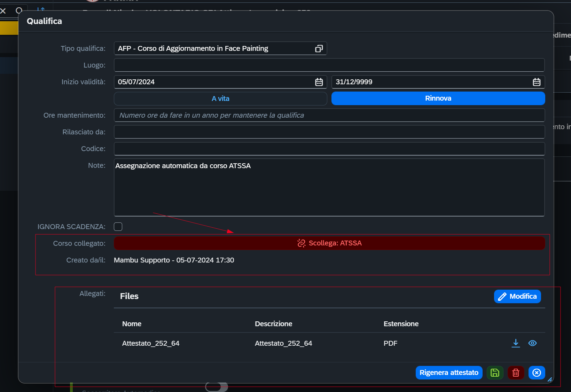
Task: Preview the Attestato_252_64 file with the eye icon
Action: [532, 343]
